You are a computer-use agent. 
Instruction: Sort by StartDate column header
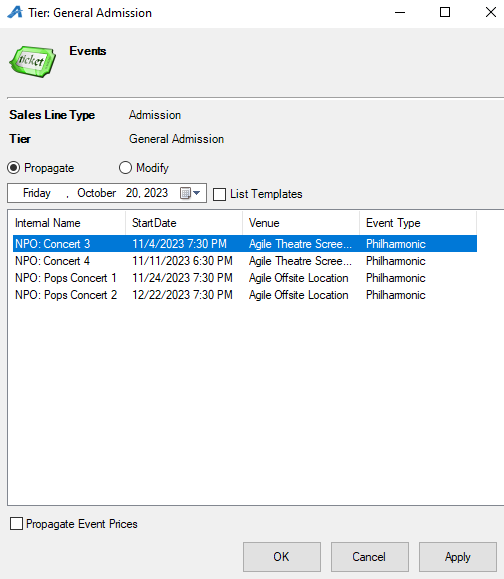point(184,223)
